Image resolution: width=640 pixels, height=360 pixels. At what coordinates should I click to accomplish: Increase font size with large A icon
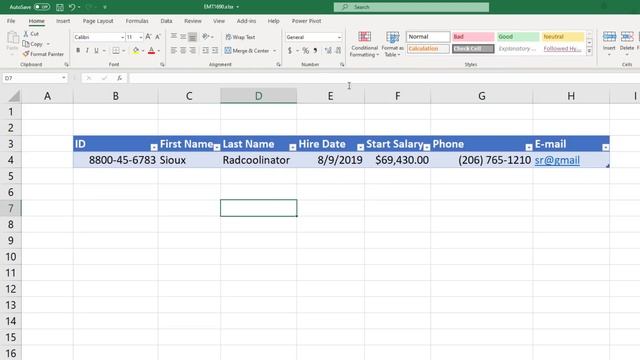(x=148, y=37)
